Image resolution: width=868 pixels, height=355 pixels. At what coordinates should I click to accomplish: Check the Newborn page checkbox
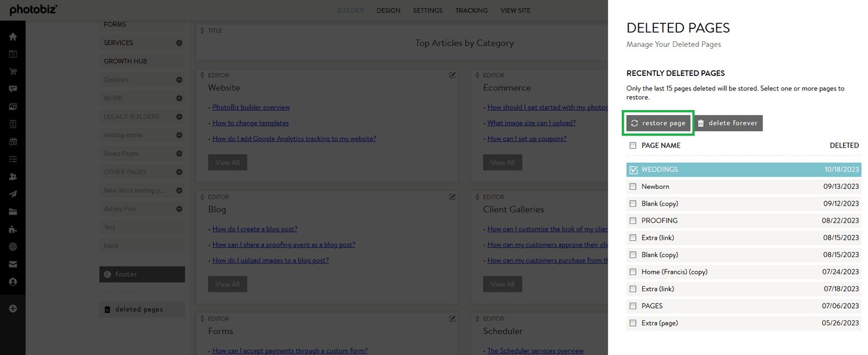632,186
